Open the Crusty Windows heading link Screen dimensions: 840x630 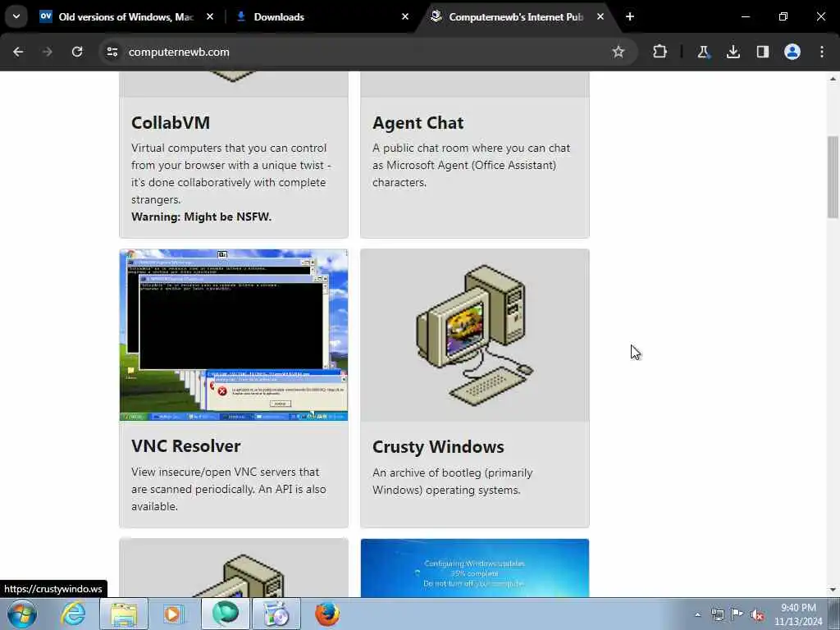click(x=438, y=446)
